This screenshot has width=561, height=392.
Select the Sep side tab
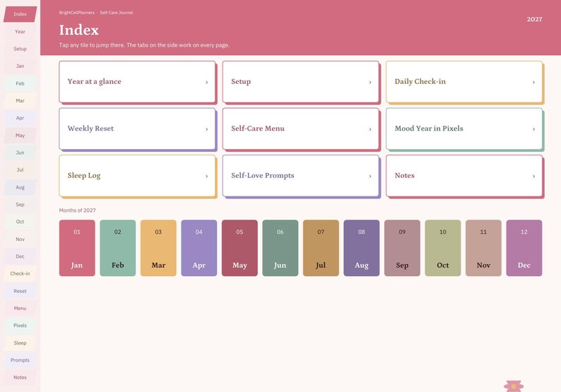(x=20, y=204)
